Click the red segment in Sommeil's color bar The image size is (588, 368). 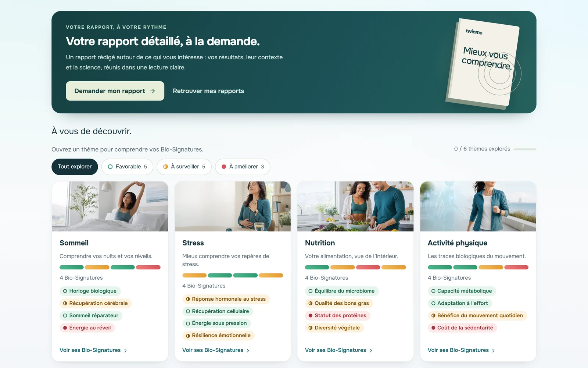coord(148,268)
